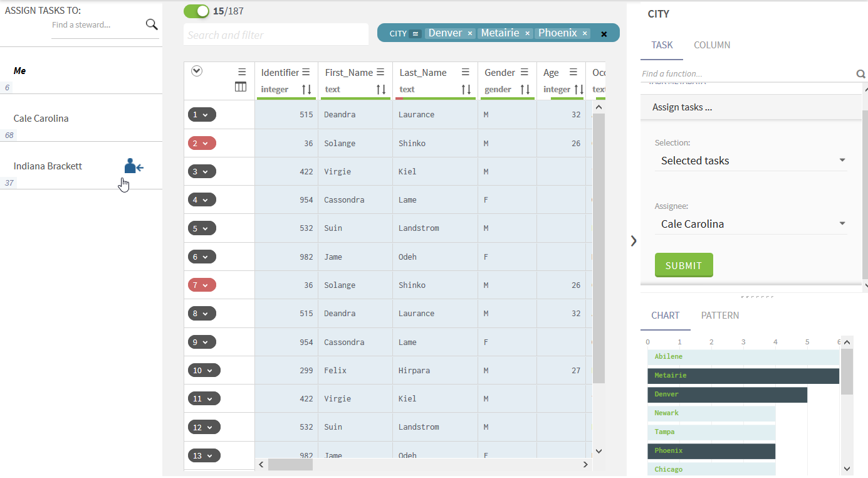Image resolution: width=868 pixels, height=478 pixels.
Task: Switch to the PATTERN tab
Action: tap(720, 316)
